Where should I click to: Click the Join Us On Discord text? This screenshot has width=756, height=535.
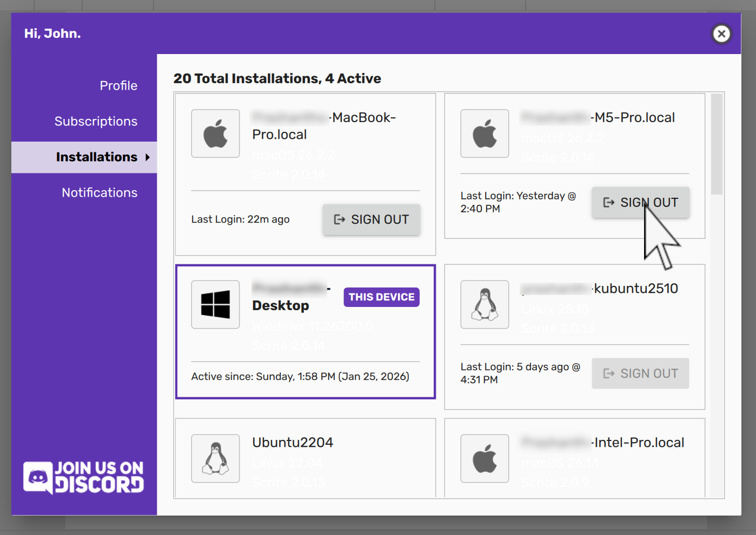pos(100,477)
